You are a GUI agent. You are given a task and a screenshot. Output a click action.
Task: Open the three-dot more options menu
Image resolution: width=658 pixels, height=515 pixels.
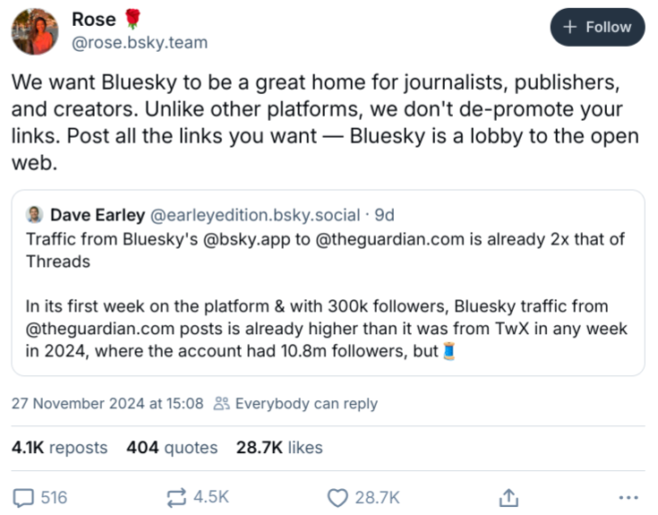[x=628, y=497]
